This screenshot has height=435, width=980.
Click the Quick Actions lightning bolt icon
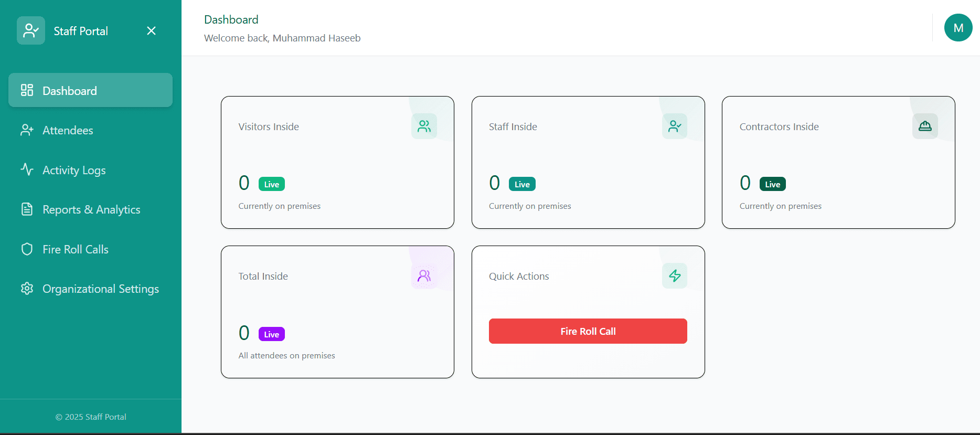[x=675, y=275]
